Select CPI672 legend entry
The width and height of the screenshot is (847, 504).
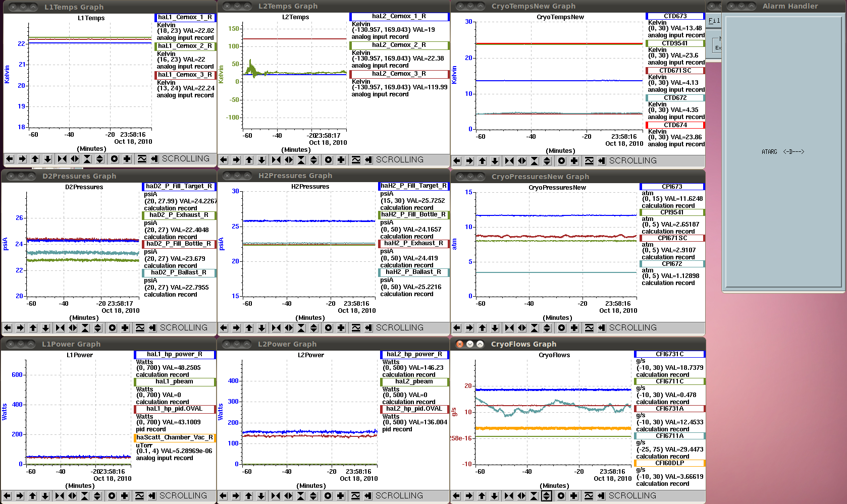[x=672, y=264]
